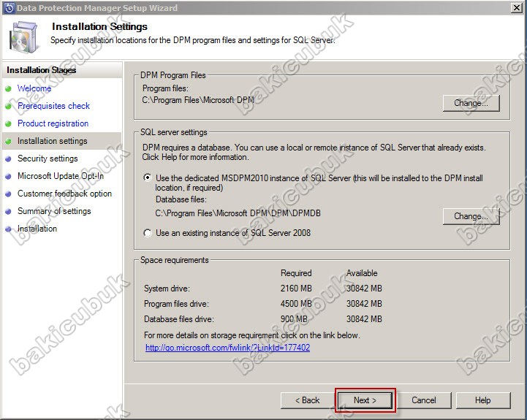
Task: Click the Database files drive label
Action: 179,319
